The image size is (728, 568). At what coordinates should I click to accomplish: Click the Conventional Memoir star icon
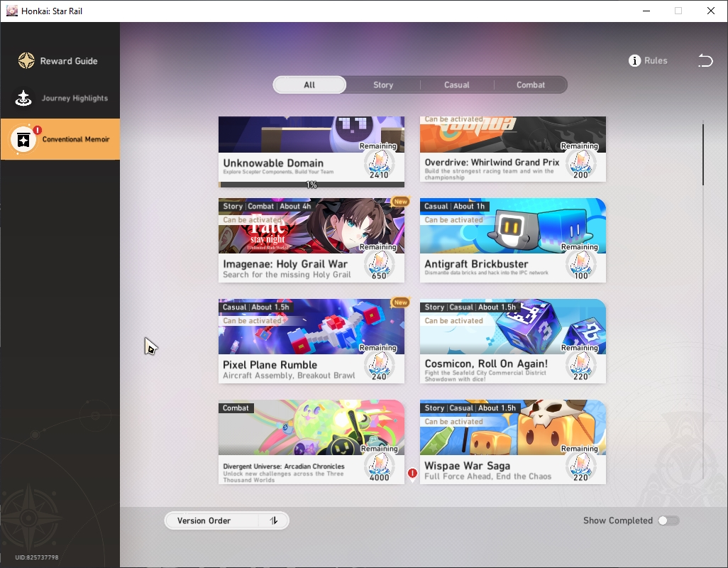point(23,139)
